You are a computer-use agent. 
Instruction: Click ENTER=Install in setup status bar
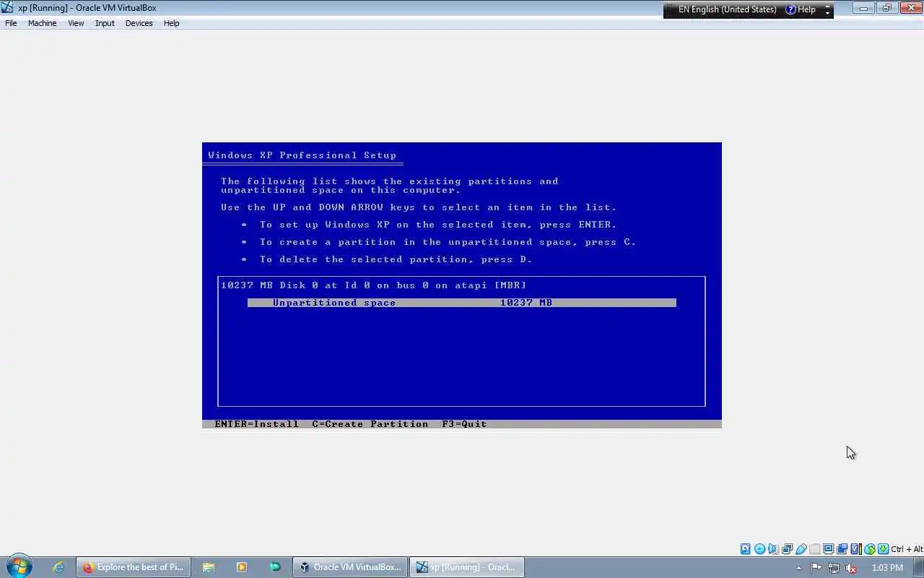pos(256,424)
